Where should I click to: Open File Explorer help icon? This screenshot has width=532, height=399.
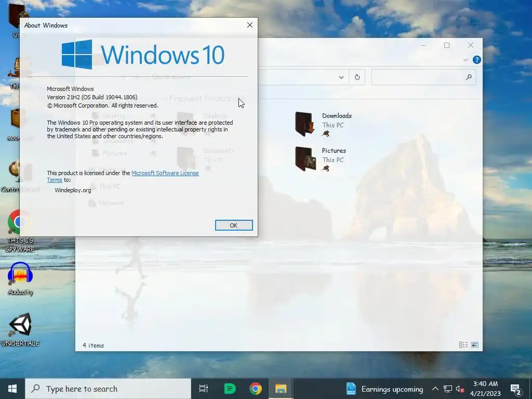click(477, 60)
